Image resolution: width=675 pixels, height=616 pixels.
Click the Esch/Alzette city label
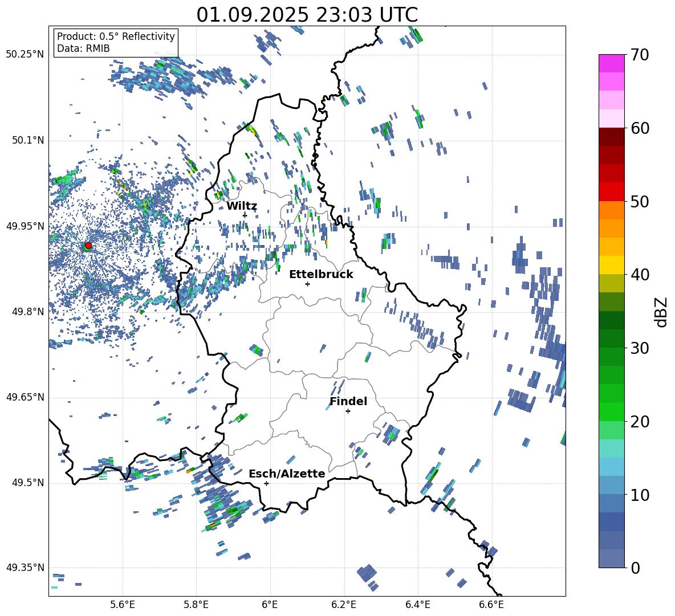287,474
